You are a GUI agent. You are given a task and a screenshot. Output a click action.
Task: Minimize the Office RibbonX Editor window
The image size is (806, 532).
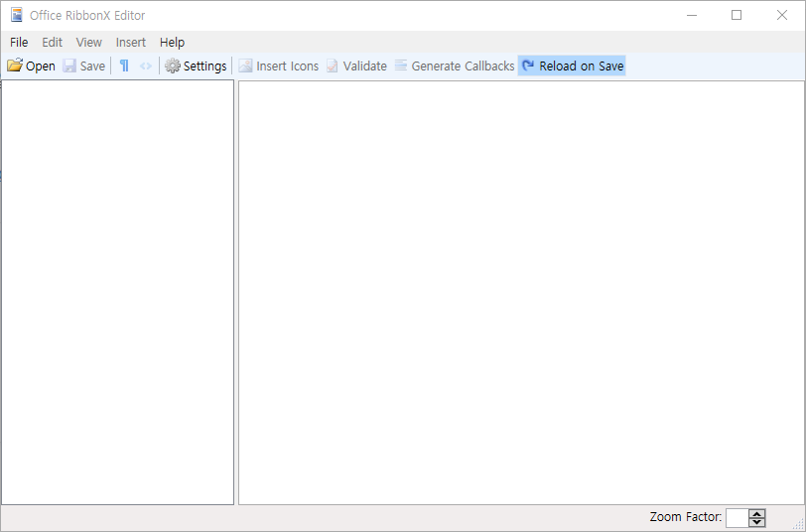point(692,16)
